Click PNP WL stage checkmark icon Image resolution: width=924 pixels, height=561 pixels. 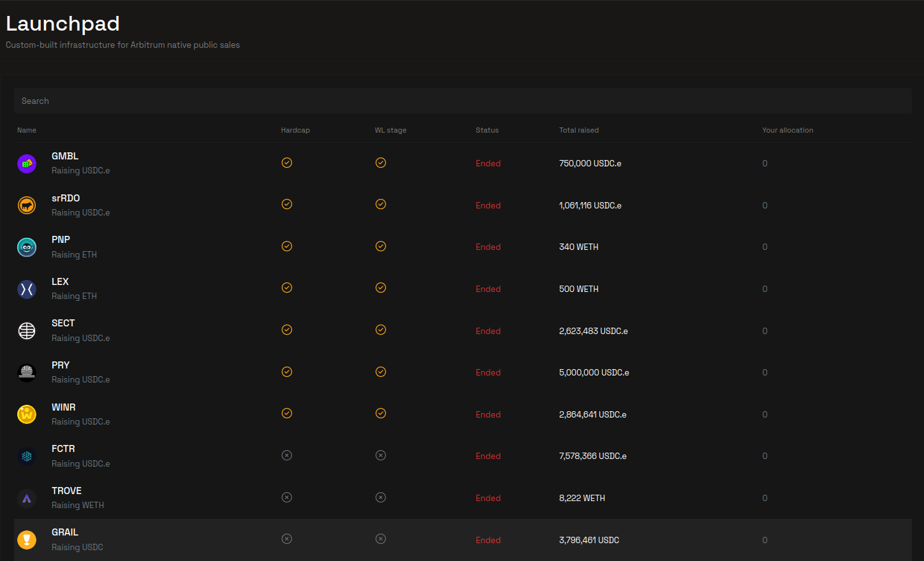point(381,246)
